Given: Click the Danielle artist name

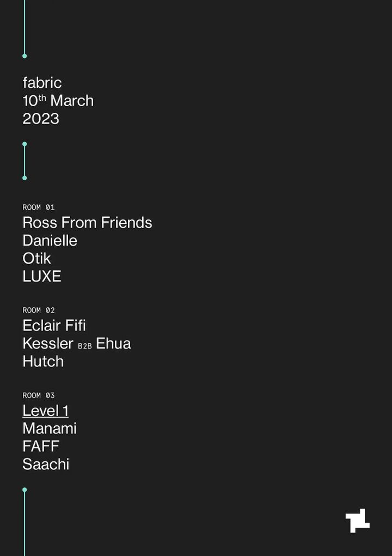Looking at the screenshot, I should tap(50, 240).
